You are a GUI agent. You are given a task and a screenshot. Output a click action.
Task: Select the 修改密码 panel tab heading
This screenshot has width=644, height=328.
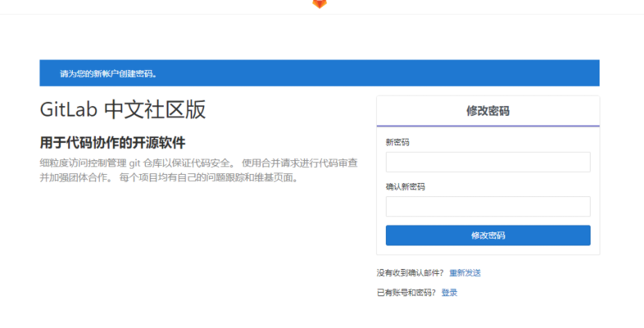click(488, 111)
